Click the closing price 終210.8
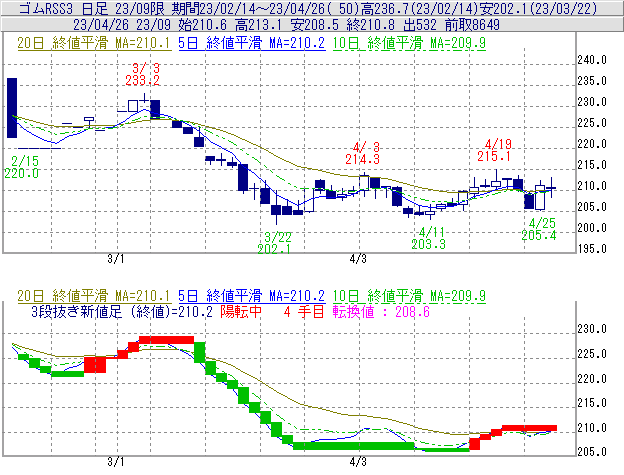This screenshot has width=624, height=475. (x=370, y=25)
